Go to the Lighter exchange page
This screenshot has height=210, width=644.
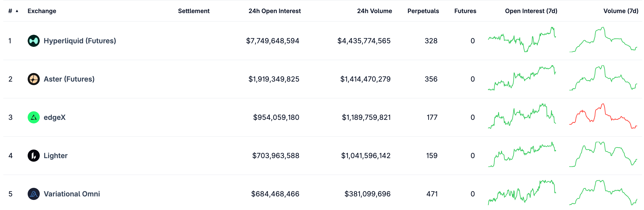56,156
